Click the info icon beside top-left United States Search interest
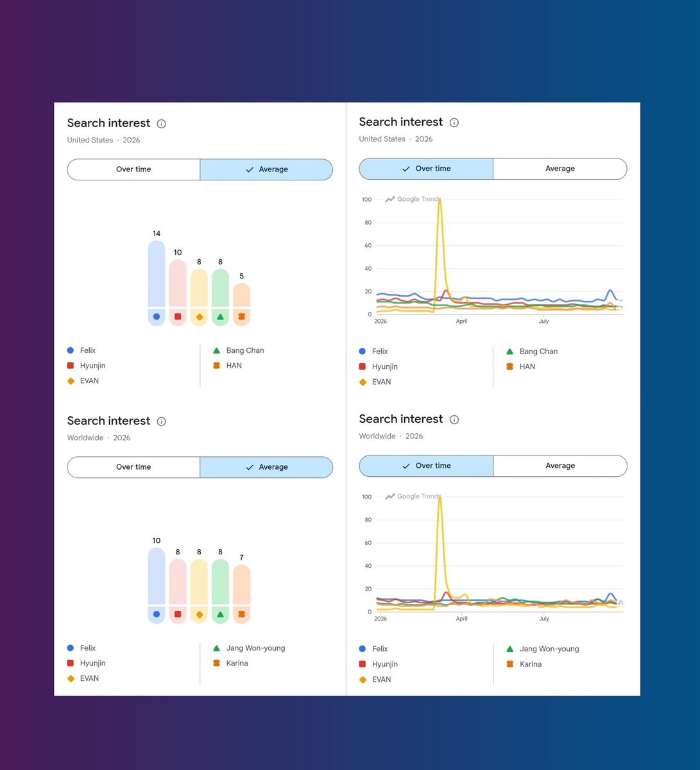 (x=162, y=124)
